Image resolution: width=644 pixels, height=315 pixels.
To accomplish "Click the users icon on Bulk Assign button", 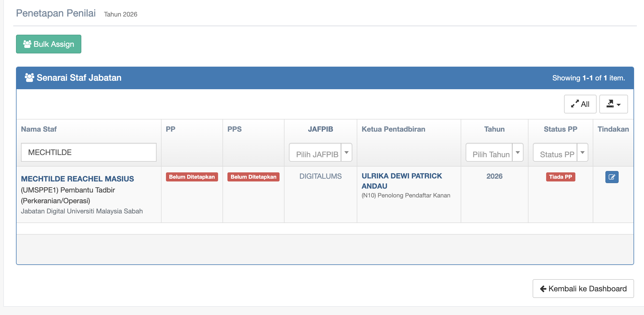I will [27, 44].
